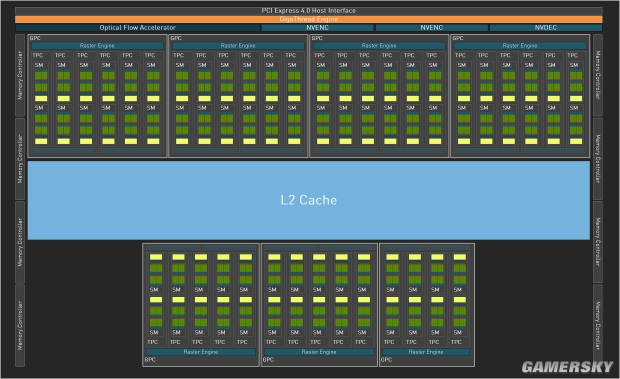
Task: Click the Raster Engine in second top GPC
Action: (238, 46)
